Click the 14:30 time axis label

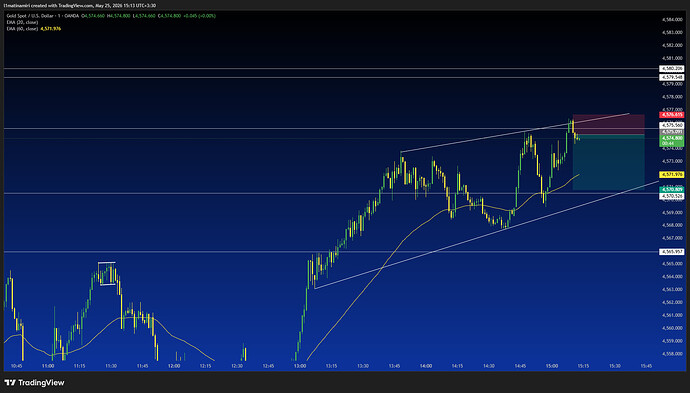coord(488,366)
